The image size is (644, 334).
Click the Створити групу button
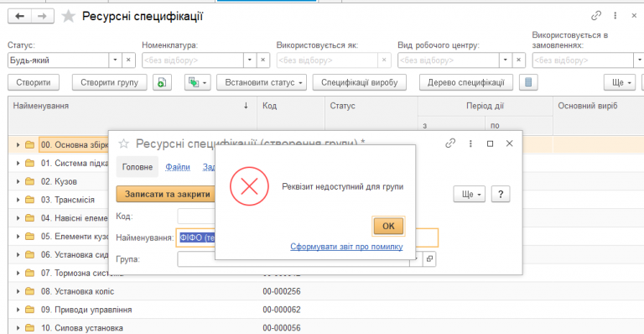pyautogui.click(x=109, y=82)
